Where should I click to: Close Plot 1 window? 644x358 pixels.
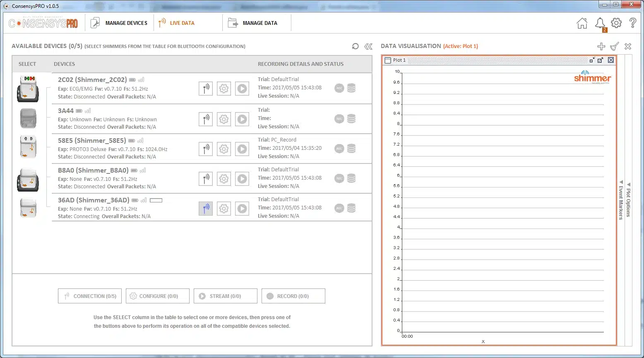pyautogui.click(x=611, y=60)
